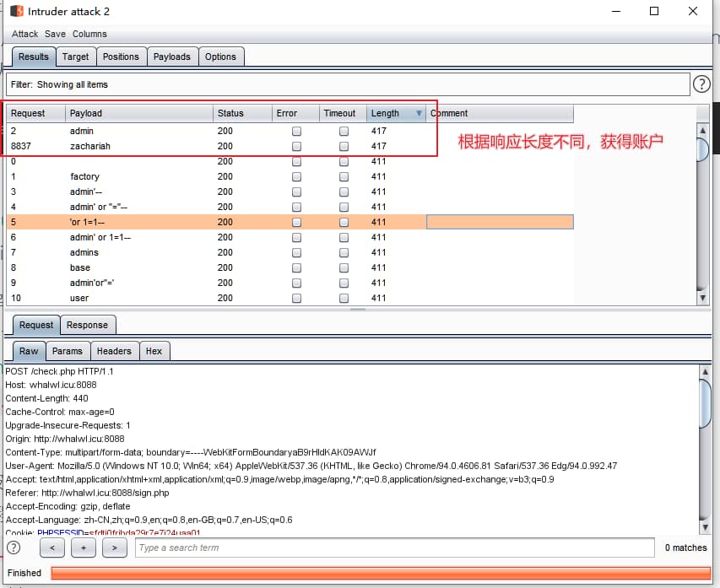Viewport: 720px width, 588px height.
Task: Select the row with payload base
Action: point(290,267)
